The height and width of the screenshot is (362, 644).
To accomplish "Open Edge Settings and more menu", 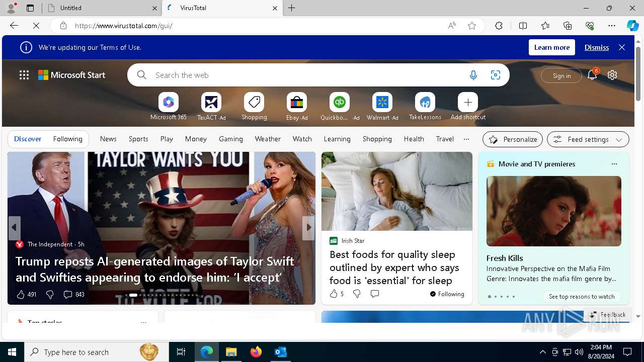I will coord(612,26).
